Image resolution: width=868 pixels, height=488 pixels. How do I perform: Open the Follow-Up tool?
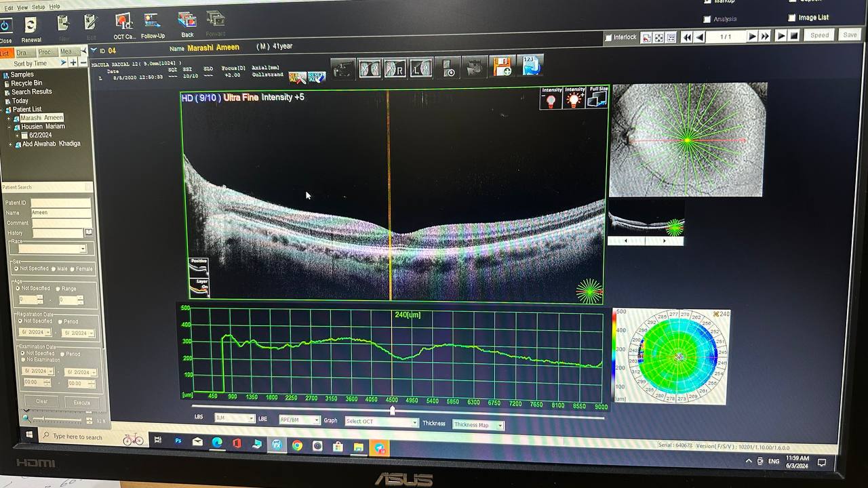pyautogui.click(x=153, y=21)
